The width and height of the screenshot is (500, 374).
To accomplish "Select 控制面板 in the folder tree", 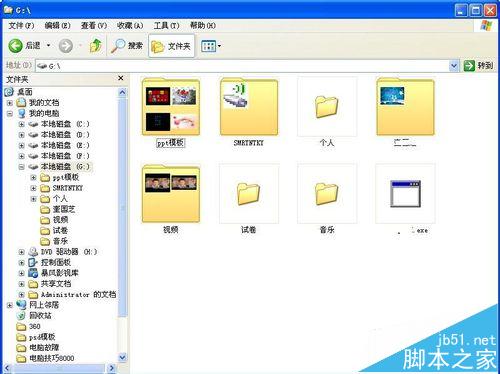I will point(56,262).
